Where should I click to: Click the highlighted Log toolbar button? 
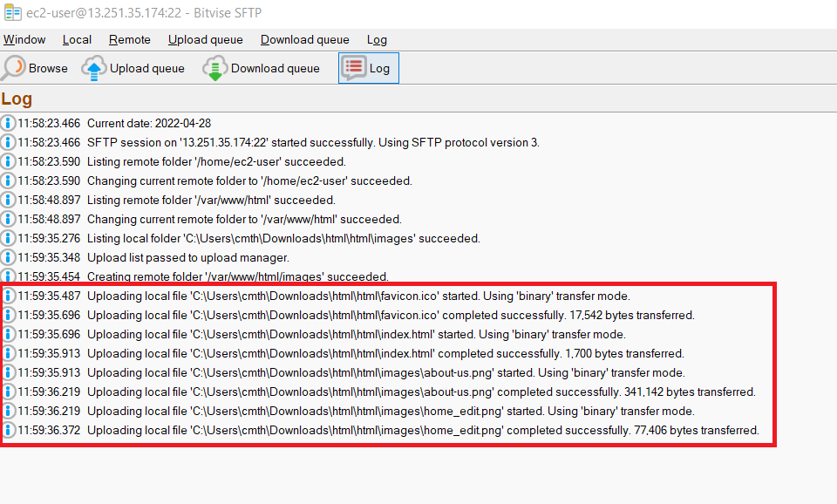pyautogui.click(x=368, y=67)
